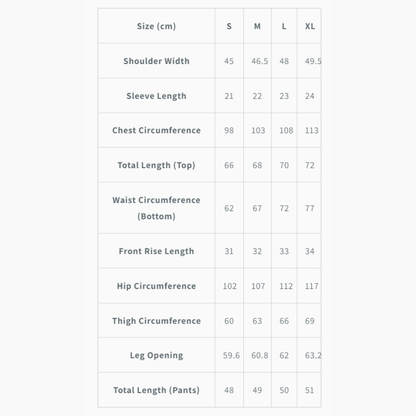Screen dimensions: 416x416
Task: Select the S size column header
Action: point(229,26)
